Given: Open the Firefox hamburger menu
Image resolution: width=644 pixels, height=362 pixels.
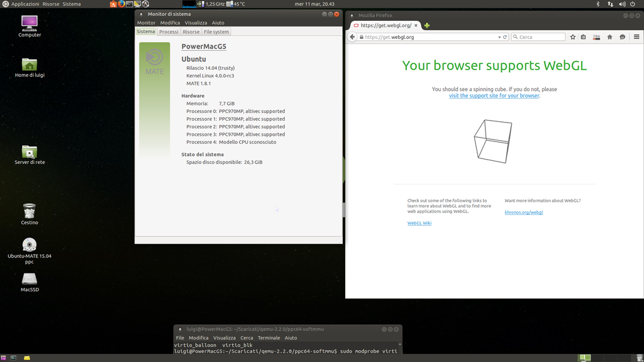Looking at the screenshot, I should tap(636, 37).
